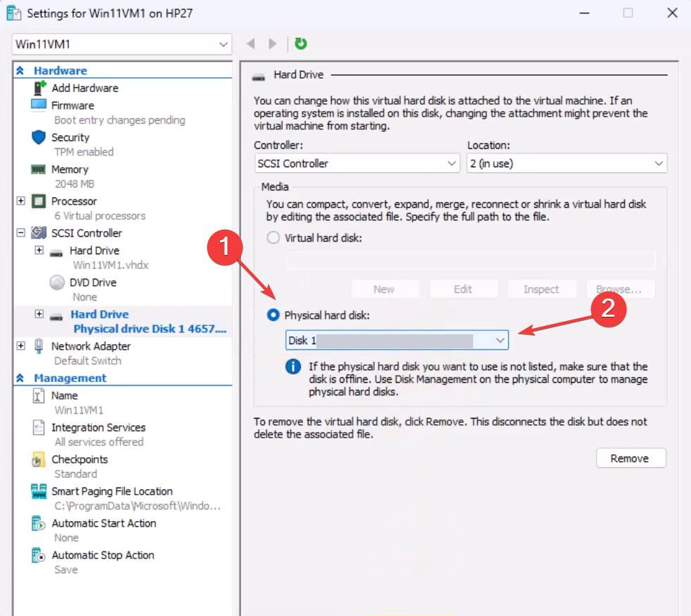Click the Inspect virtual disk button
Viewport: 691px width, 616px height.
(541, 289)
